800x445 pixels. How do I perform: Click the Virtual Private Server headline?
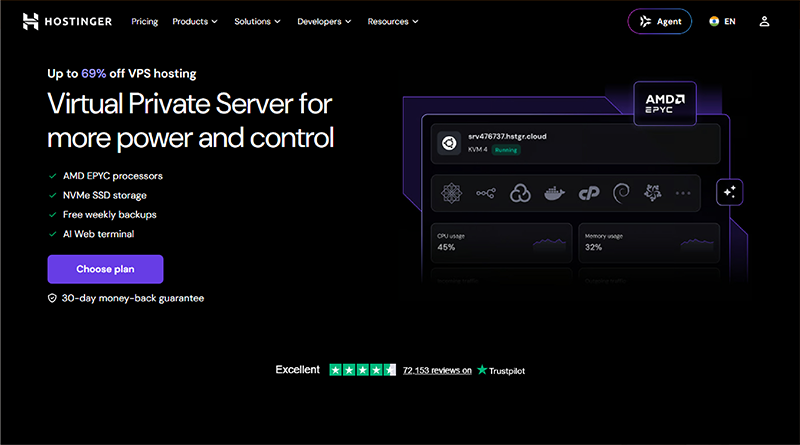190,121
